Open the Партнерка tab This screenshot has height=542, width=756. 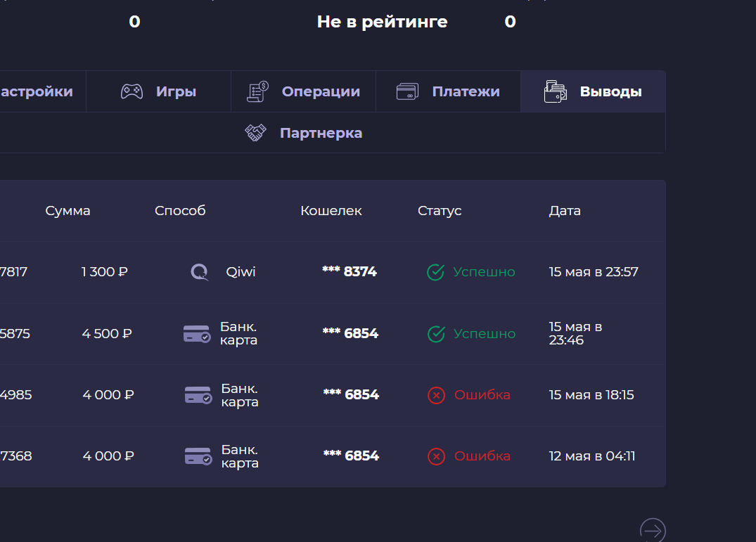303,133
